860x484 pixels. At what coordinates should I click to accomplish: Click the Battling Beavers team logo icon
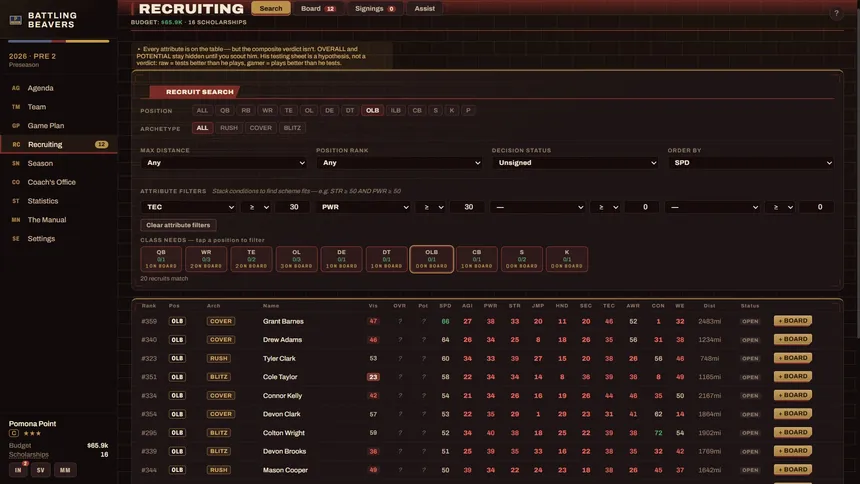click(15, 20)
